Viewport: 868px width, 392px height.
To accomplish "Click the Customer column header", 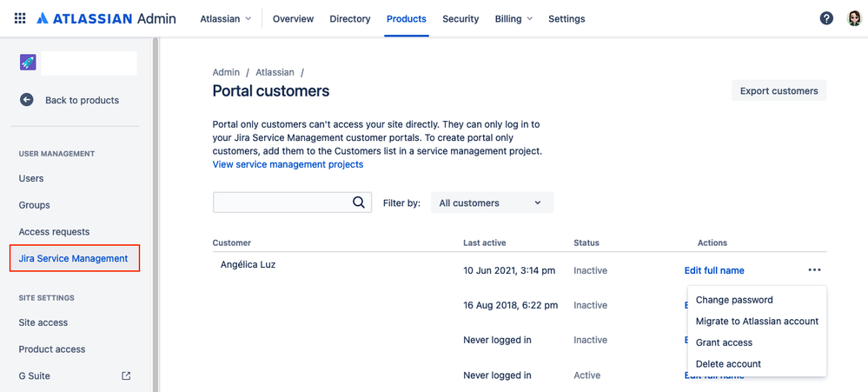I will (x=231, y=243).
